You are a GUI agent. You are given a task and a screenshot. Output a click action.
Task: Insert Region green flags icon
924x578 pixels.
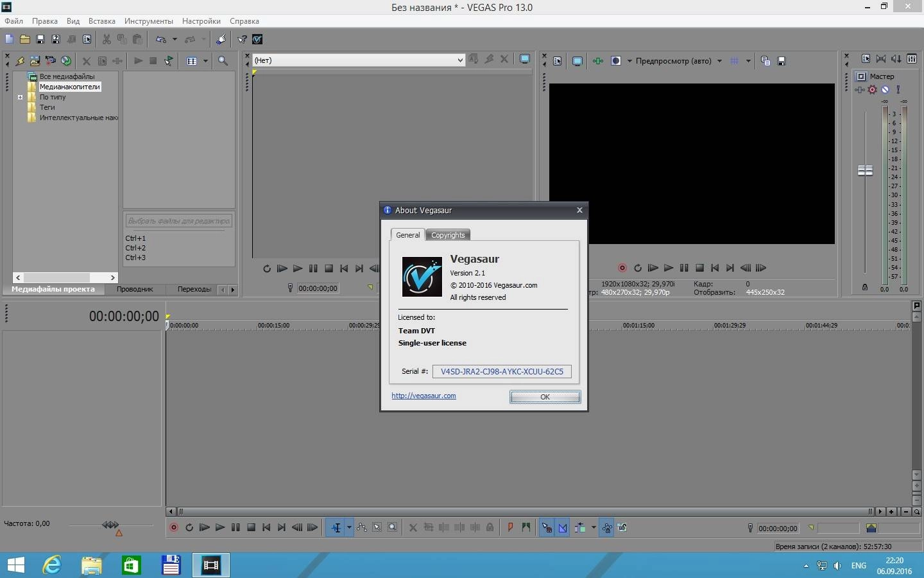click(x=526, y=527)
